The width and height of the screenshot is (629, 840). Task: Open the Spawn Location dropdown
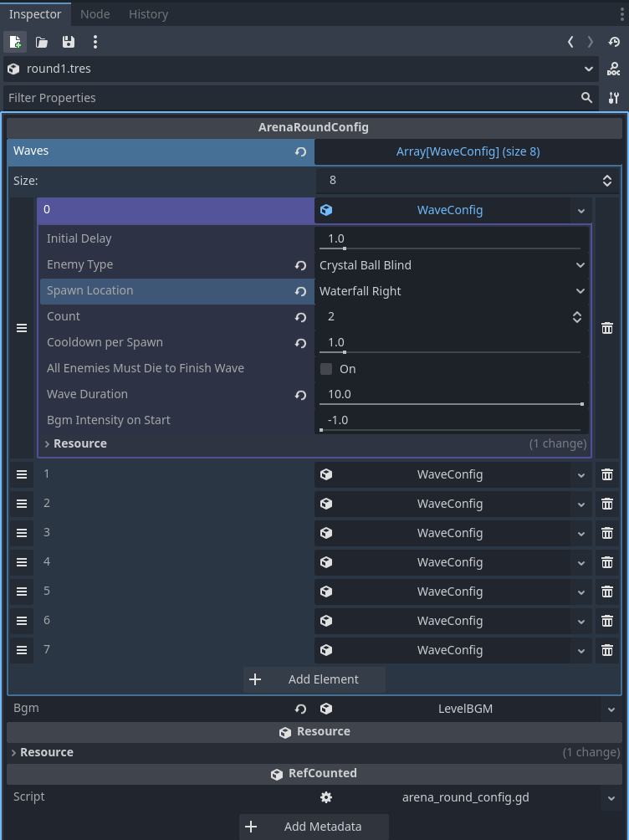(x=452, y=291)
